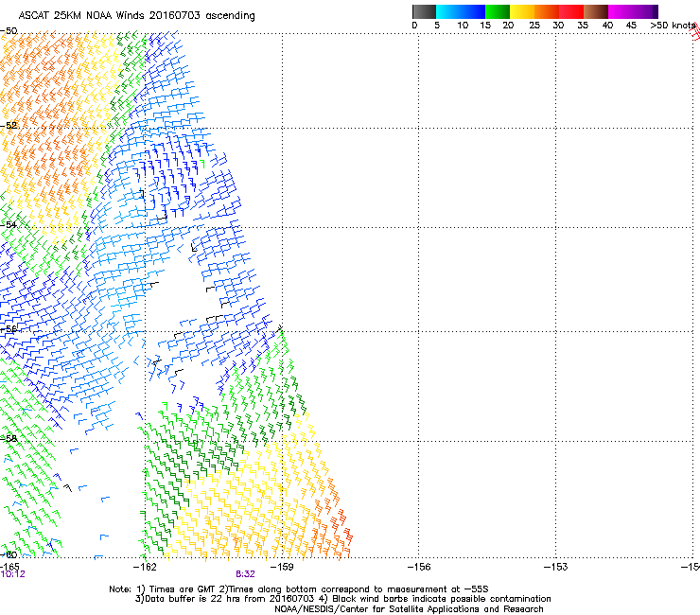Click the green 15–20 knots color bar segment

coord(498,11)
